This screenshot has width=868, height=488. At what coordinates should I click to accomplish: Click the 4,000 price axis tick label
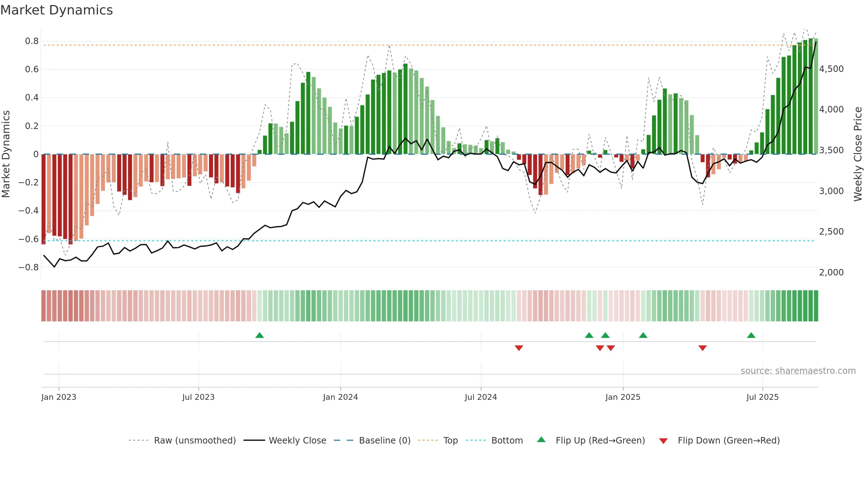tap(831, 109)
